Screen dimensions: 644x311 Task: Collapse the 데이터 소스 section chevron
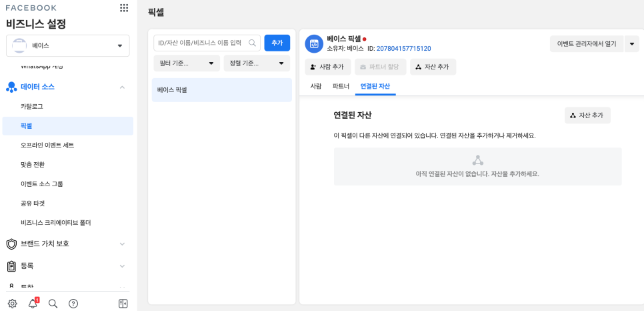[122, 87]
